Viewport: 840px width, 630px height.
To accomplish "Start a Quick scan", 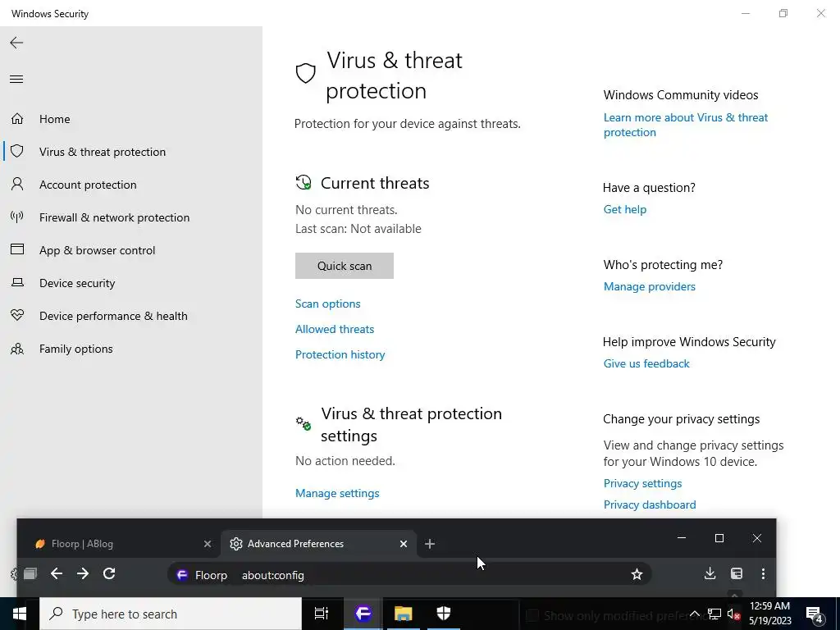I will coord(345,266).
